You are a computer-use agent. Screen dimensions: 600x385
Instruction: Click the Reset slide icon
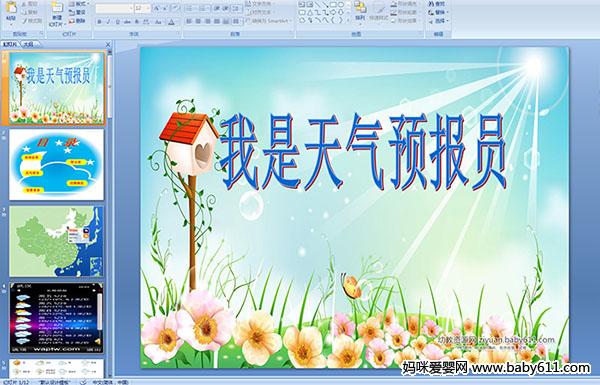pyautogui.click(x=72, y=12)
